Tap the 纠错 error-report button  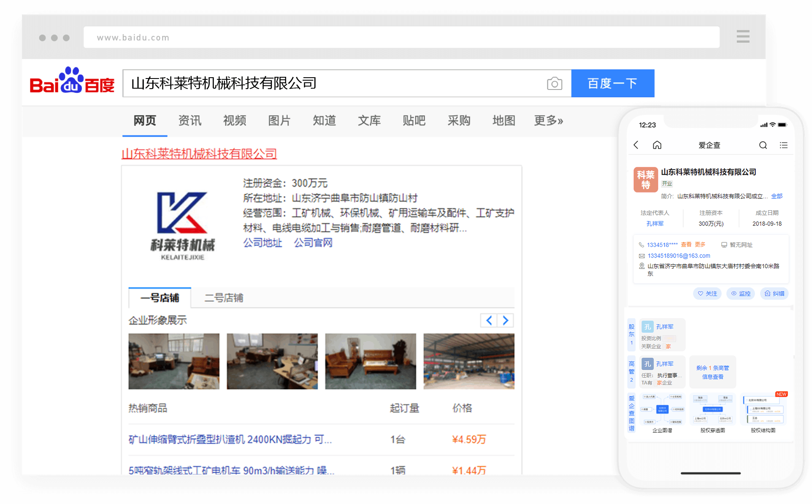774,293
